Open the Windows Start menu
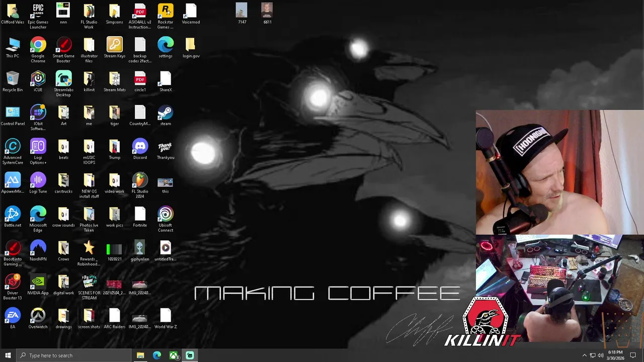 8,355
